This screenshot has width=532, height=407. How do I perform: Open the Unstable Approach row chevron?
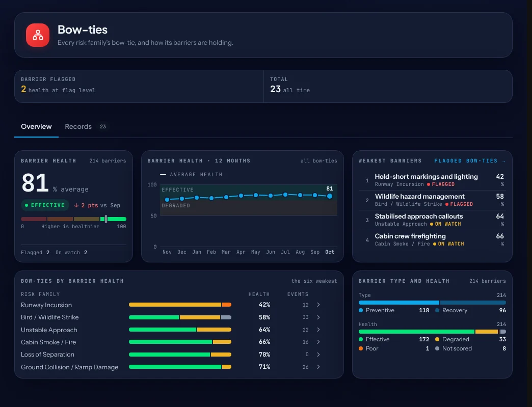318,330
